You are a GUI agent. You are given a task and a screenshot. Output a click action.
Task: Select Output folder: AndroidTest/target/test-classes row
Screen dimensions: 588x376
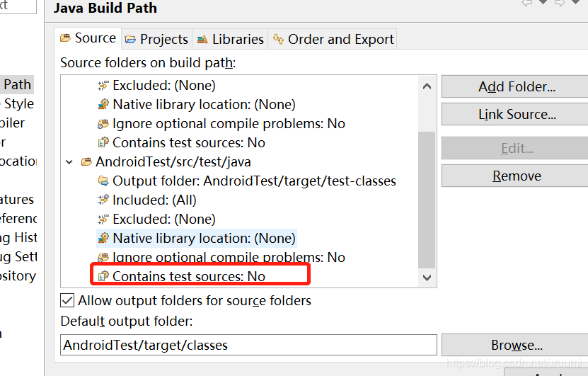click(x=254, y=181)
